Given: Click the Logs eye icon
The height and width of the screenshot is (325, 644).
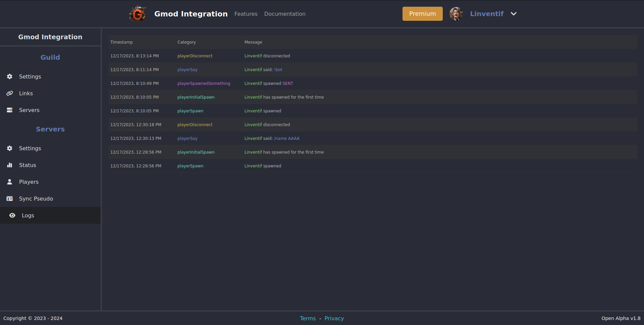Looking at the screenshot, I should click(x=12, y=215).
